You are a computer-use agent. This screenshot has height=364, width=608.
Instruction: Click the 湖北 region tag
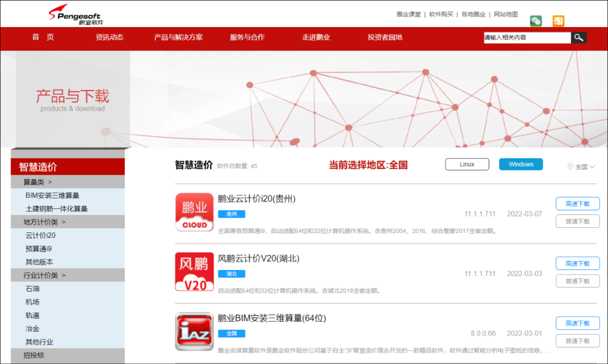[x=231, y=273]
